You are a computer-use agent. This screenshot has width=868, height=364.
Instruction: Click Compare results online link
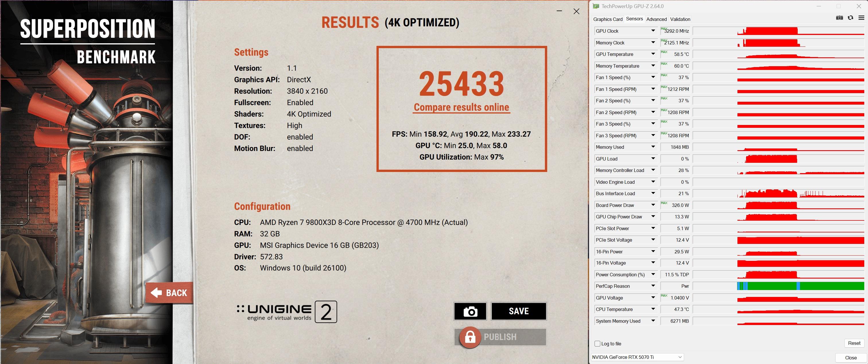click(461, 107)
